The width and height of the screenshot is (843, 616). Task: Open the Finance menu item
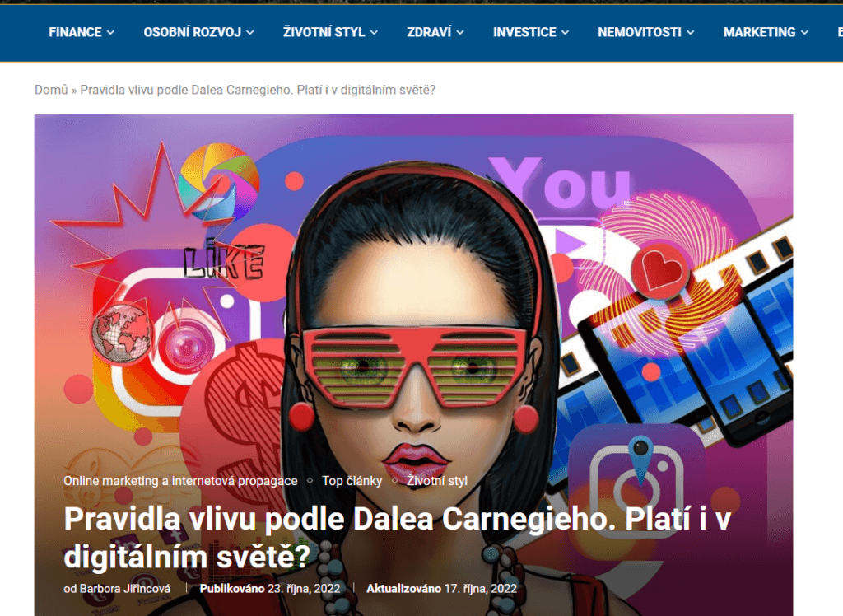(75, 32)
